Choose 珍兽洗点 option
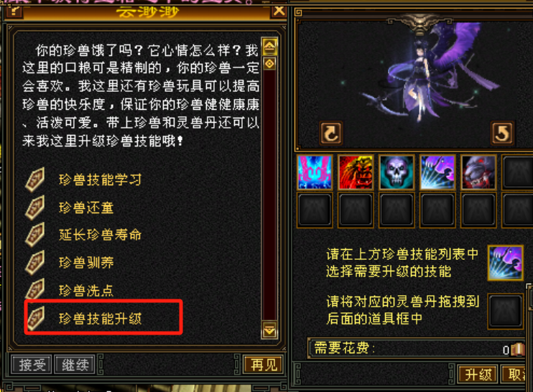The image size is (533, 392). pos(86,291)
